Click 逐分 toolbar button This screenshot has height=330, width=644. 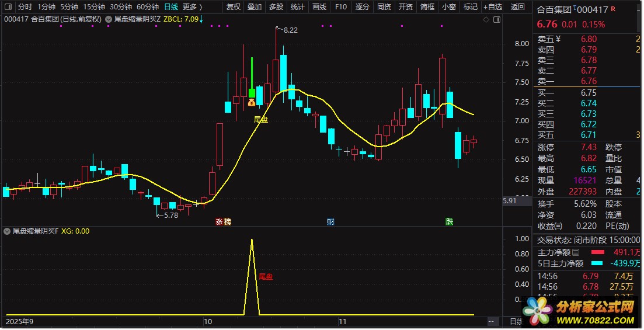362,7
